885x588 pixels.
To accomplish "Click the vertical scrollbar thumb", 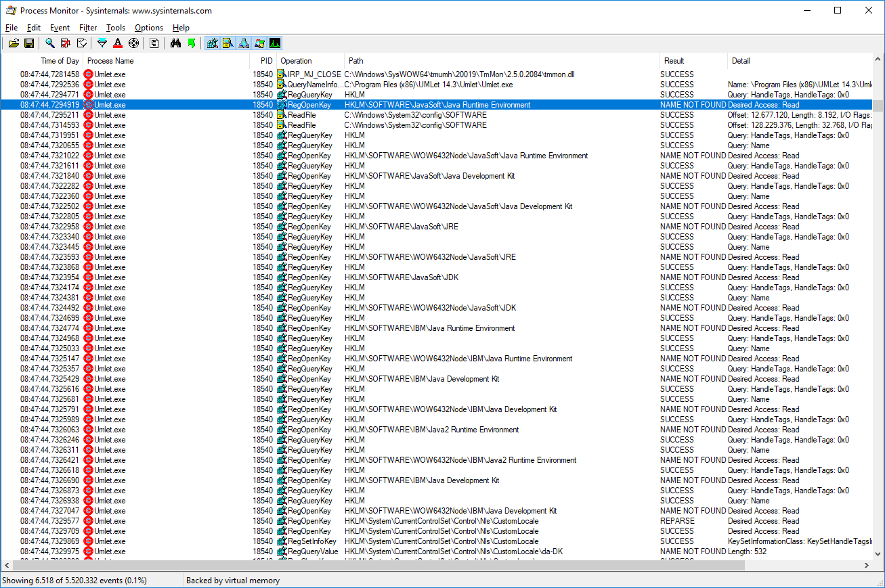I will pos(878,106).
